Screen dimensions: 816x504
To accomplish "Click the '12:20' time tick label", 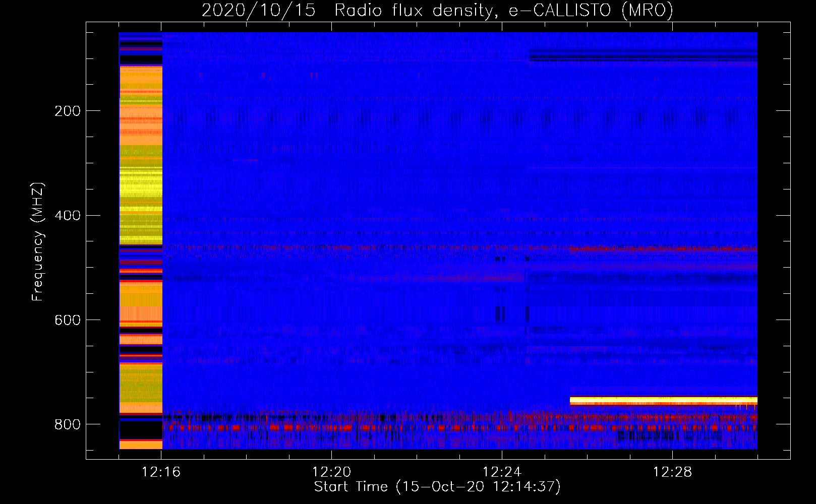I will [x=332, y=472].
